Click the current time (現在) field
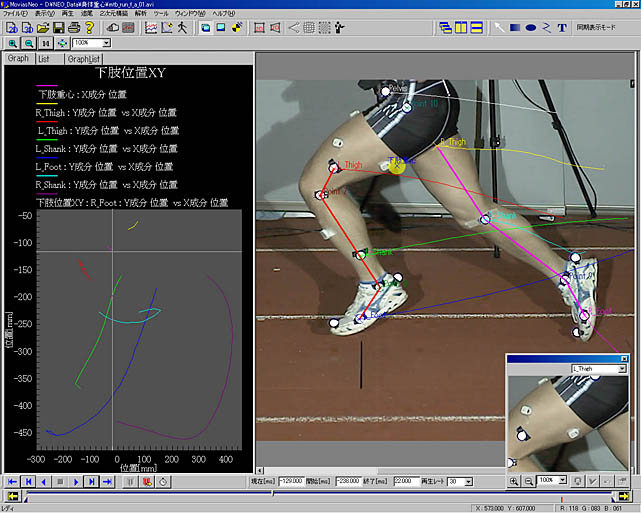The height and width of the screenshot is (513, 641). click(291, 482)
